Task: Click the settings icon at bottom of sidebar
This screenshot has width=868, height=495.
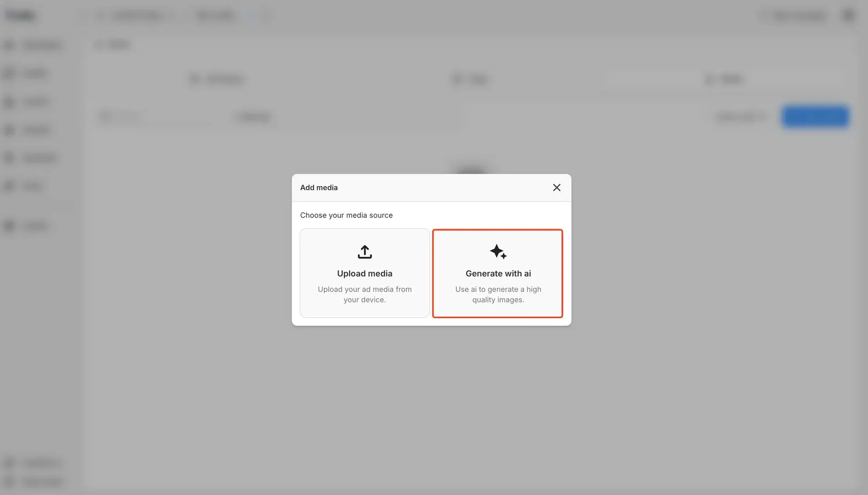Action: click(x=9, y=462)
